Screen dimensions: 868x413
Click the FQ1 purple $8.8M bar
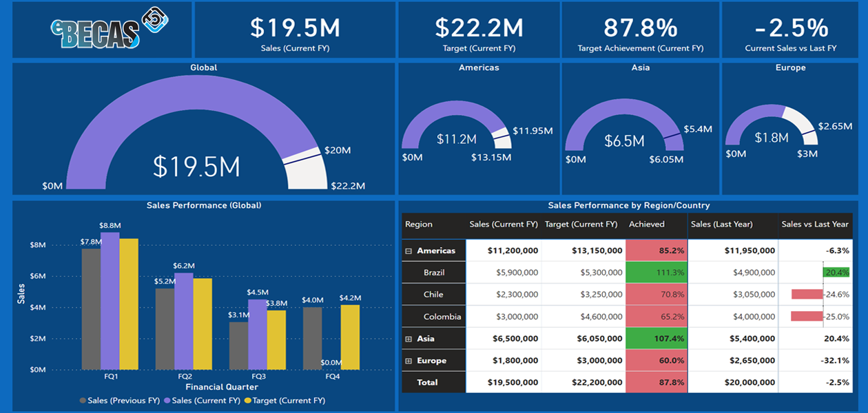click(x=110, y=303)
